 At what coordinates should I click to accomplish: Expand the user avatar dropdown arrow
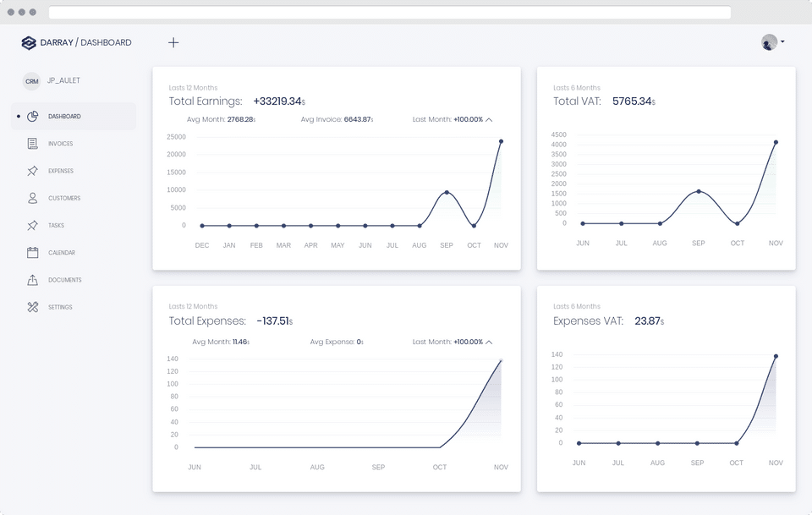click(782, 41)
